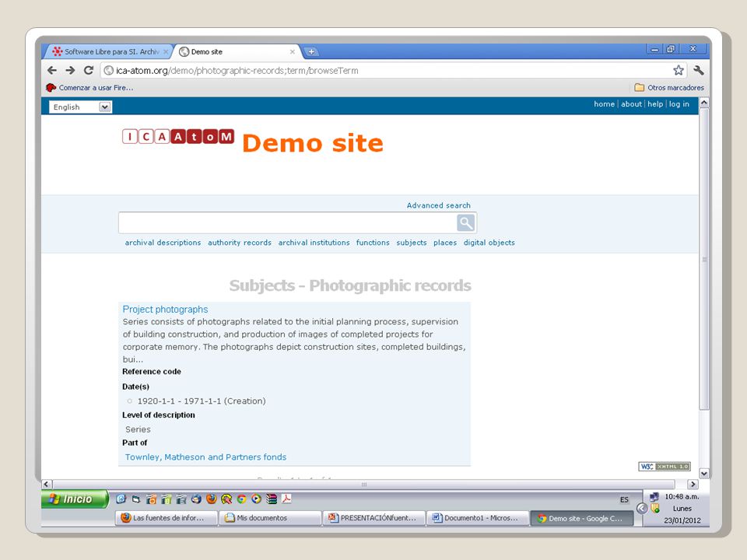747x560 pixels.
Task: Browse archival institutions
Action: (x=314, y=243)
